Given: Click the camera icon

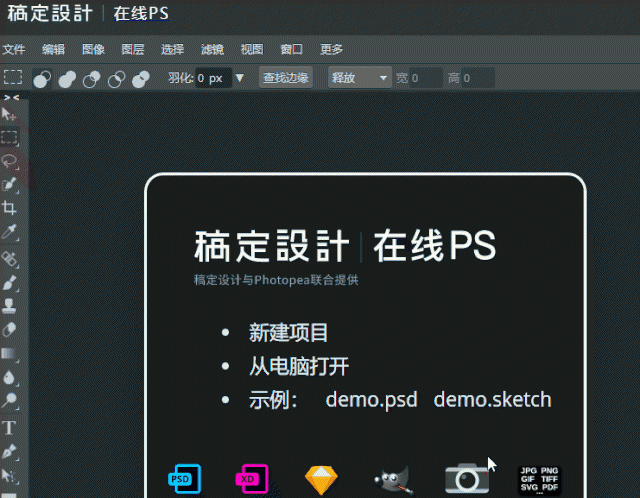Looking at the screenshot, I should click(467, 478).
